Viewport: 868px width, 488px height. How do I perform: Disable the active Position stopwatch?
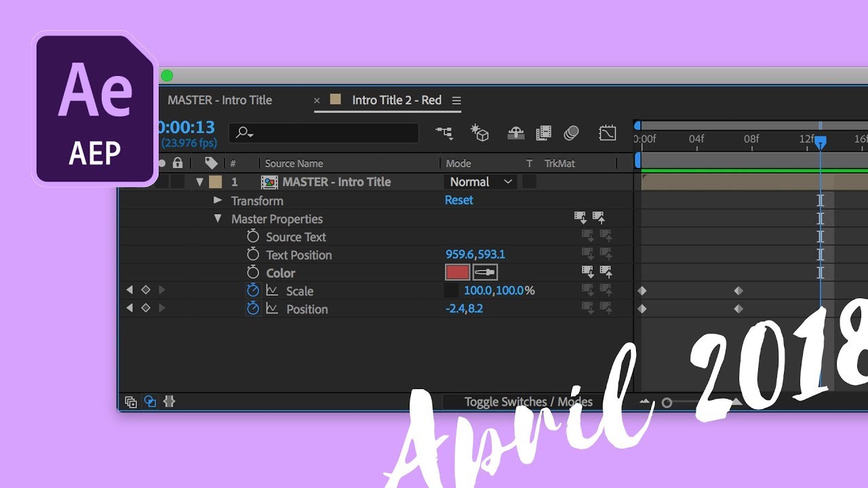click(x=253, y=308)
